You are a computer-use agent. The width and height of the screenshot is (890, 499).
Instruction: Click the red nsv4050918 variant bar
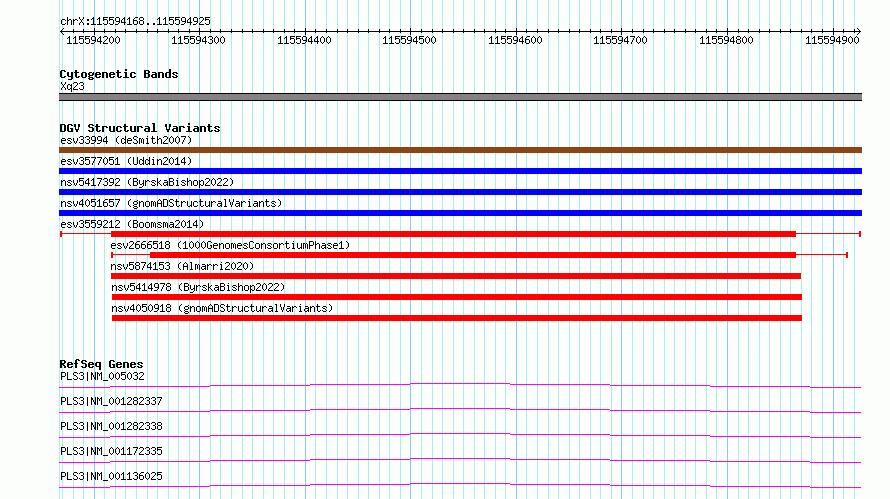click(457, 318)
